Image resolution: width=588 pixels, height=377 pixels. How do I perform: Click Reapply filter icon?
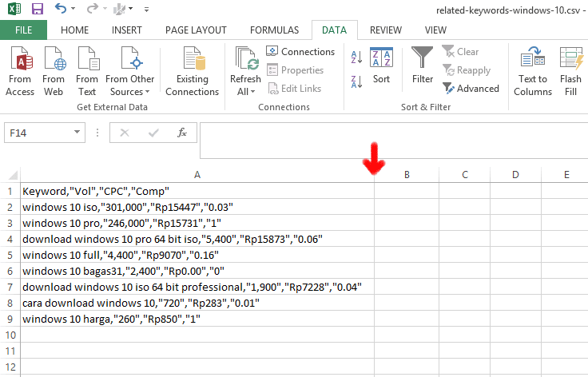click(x=448, y=69)
